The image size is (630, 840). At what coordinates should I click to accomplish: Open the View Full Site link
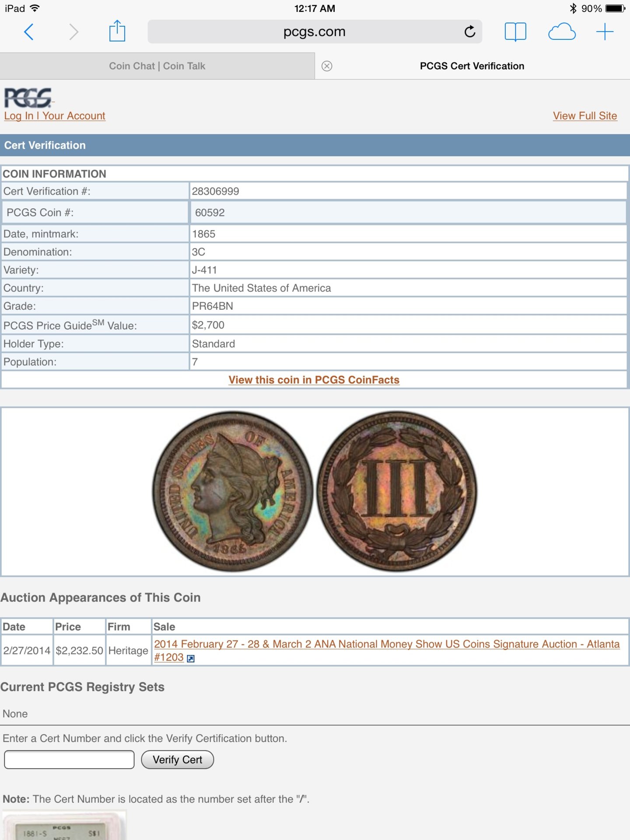(585, 116)
